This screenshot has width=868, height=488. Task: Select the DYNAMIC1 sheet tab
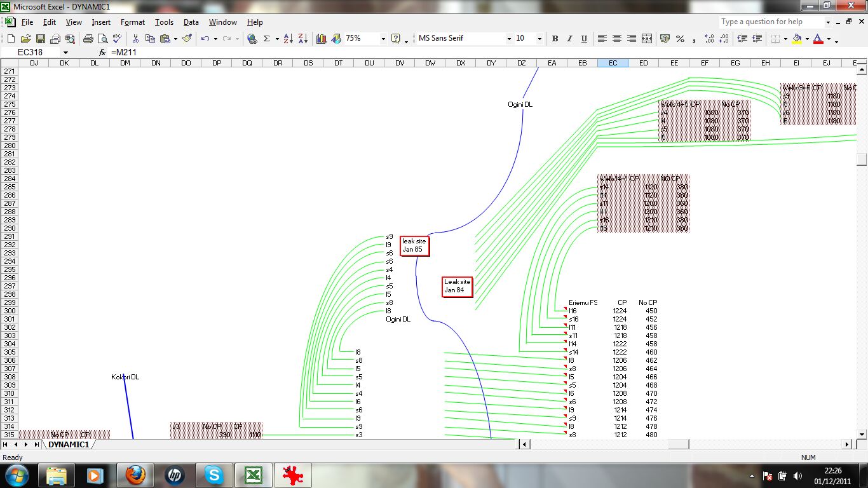pos(69,445)
